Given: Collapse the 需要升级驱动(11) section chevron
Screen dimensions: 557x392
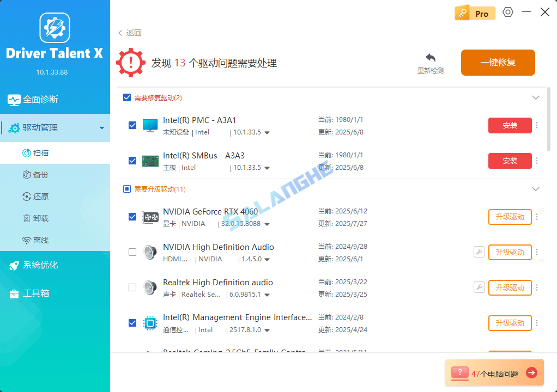Looking at the screenshot, I should tap(535, 188).
